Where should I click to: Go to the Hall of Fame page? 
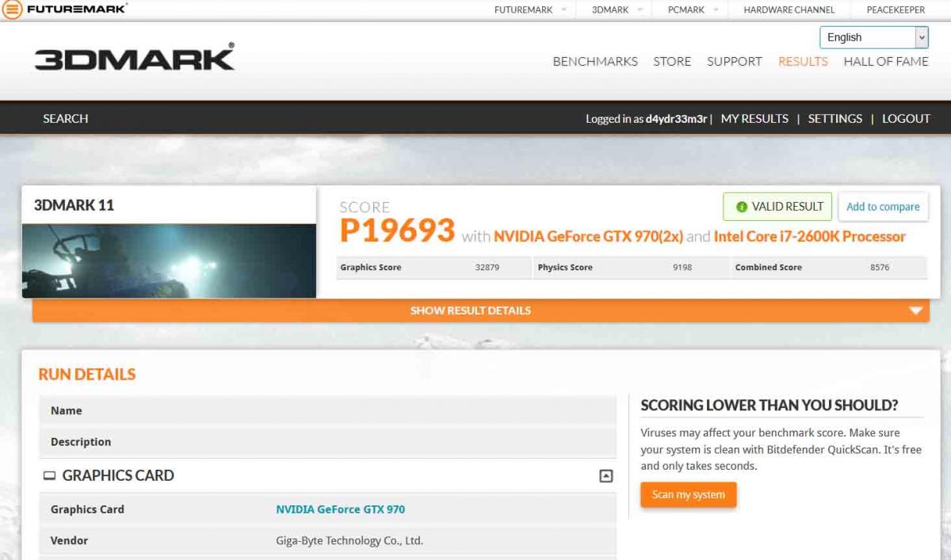click(x=886, y=61)
